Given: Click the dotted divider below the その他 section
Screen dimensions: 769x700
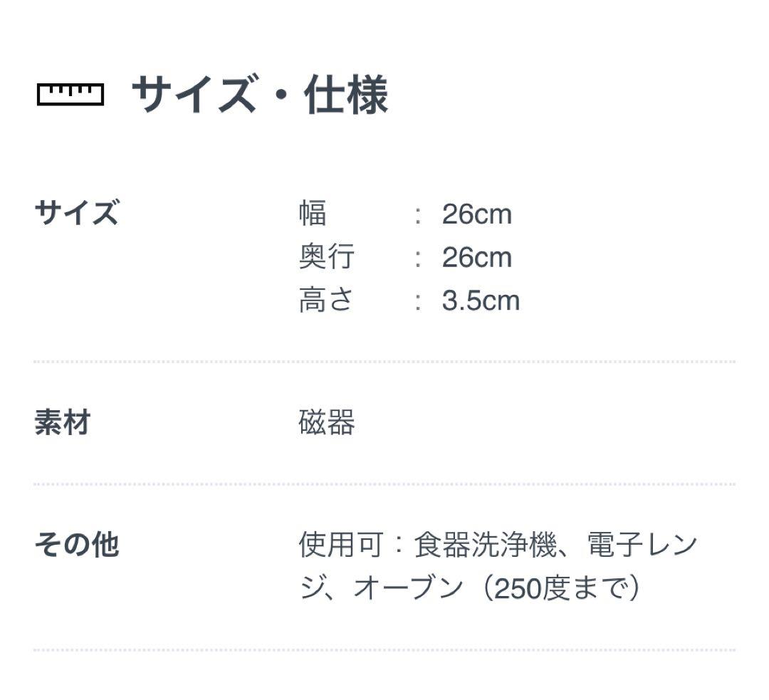Looking at the screenshot, I should [x=384, y=649].
